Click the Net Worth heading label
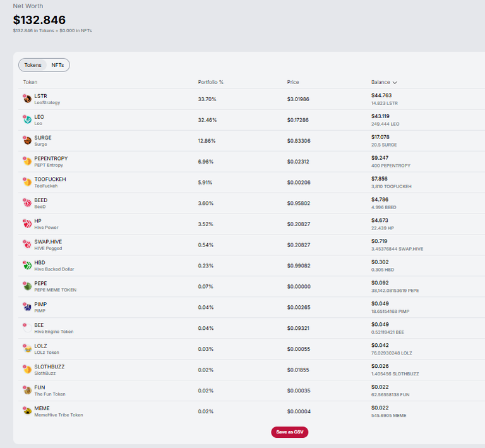Image resolution: width=485 pixels, height=448 pixels. click(x=28, y=6)
